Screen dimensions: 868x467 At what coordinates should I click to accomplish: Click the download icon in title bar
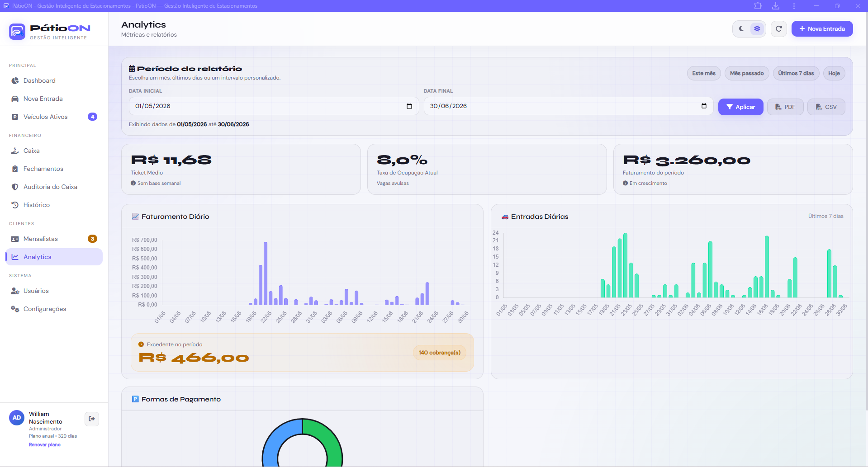[x=776, y=6]
